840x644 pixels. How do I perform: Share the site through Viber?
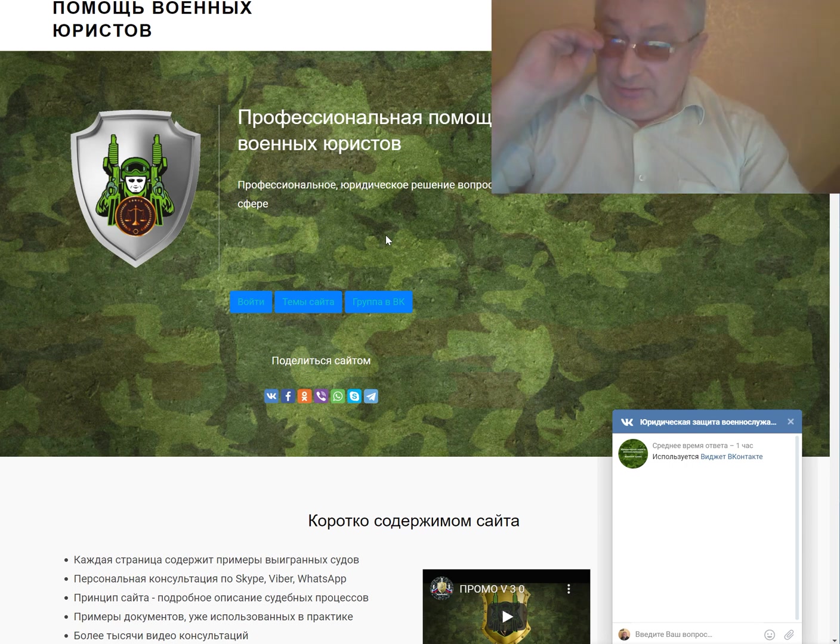(321, 397)
